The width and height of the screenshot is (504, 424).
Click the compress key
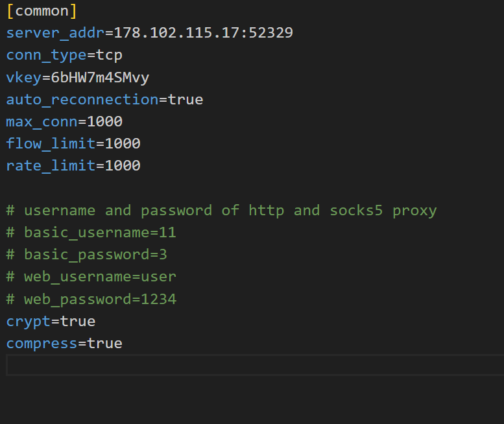pyautogui.click(x=42, y=343)
